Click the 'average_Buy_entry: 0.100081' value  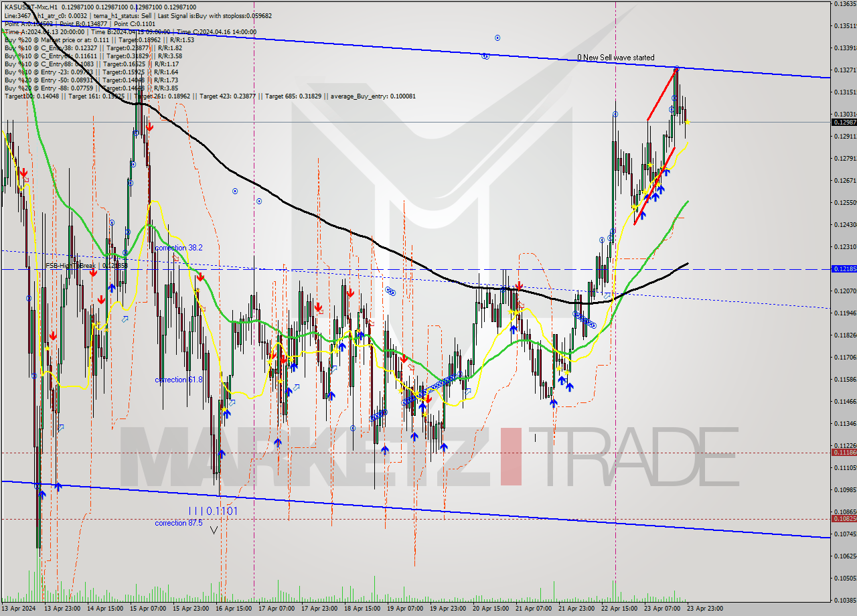(x=373, y=96)
